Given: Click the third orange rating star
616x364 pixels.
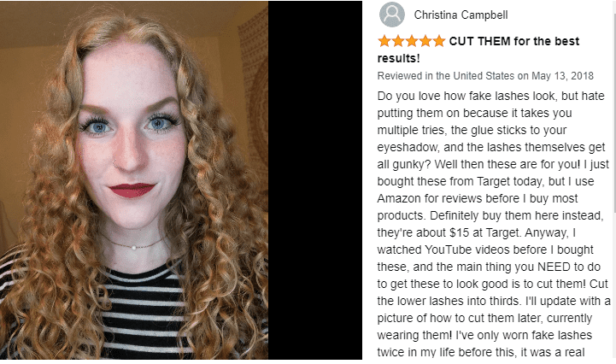Looking at the screenshot, I should pyautogui.click(x=411, y=41).
